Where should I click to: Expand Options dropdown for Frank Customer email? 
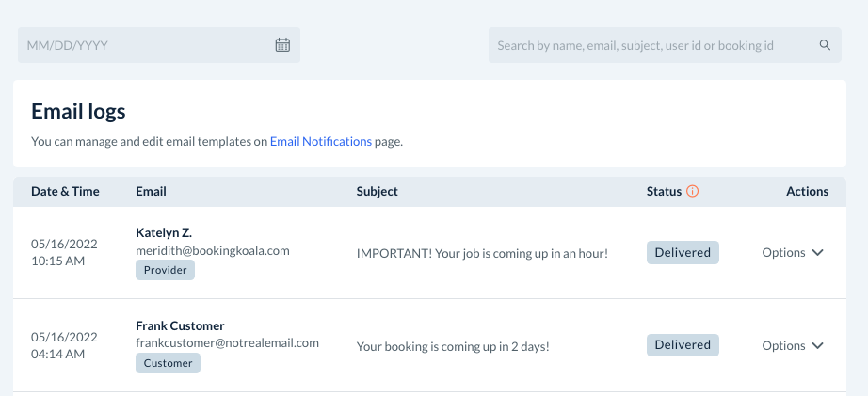[x=793, y=345]
